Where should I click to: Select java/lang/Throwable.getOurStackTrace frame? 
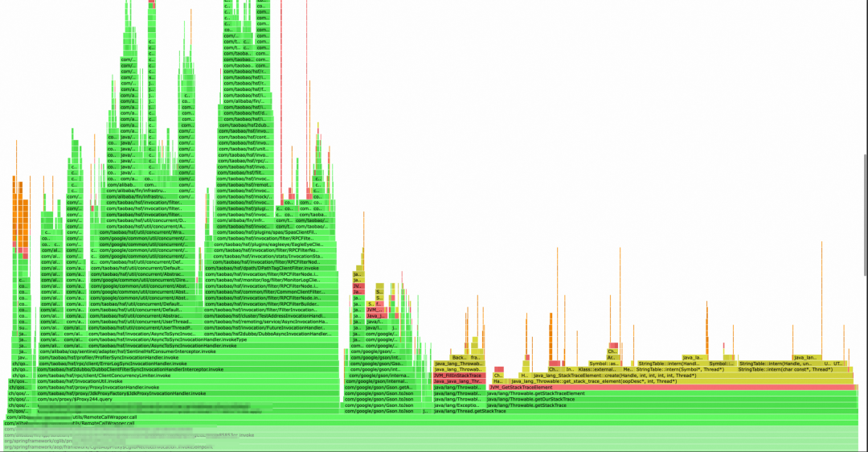[x=673, y=400]
